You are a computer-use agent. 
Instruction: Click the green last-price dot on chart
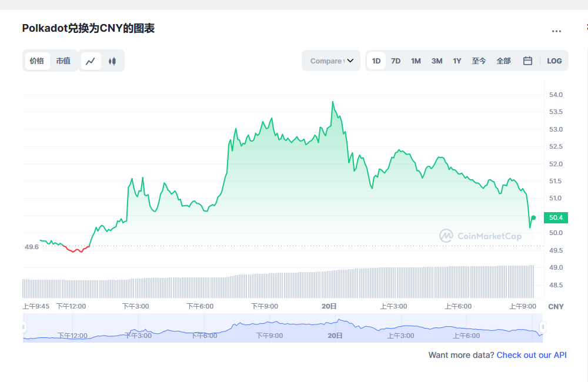tap(534, 217)
